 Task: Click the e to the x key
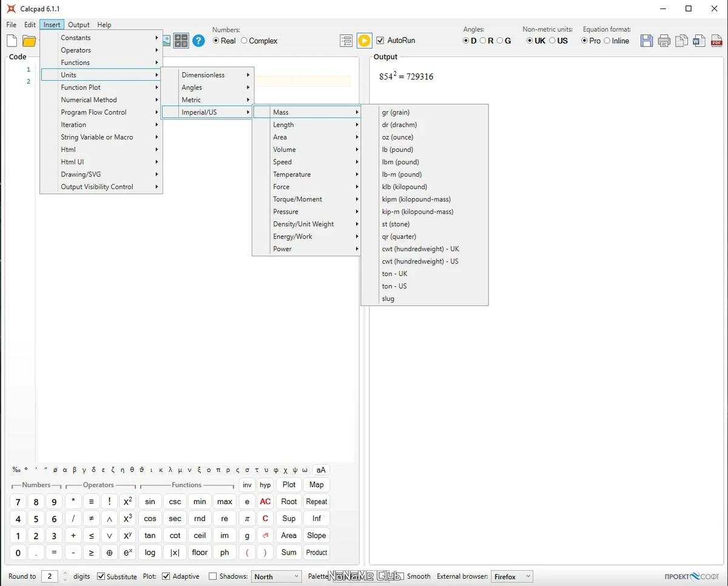click(127, 553)
